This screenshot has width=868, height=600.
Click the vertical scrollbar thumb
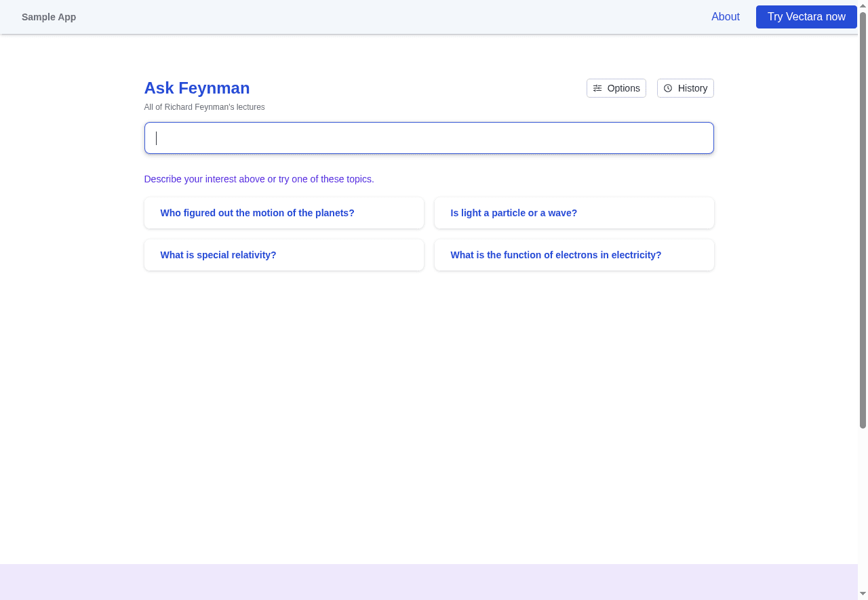[x=863, y=217]
